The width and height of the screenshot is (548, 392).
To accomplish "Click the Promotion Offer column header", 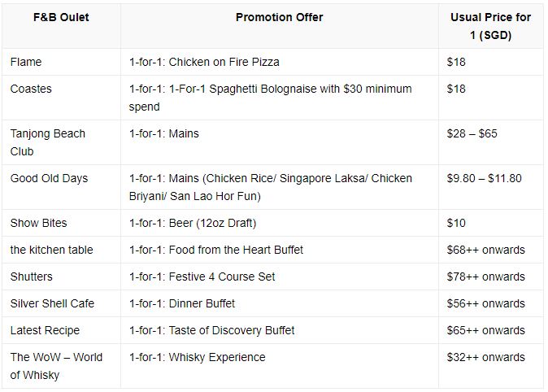I will pyautogui.click(x=279, y=17).
